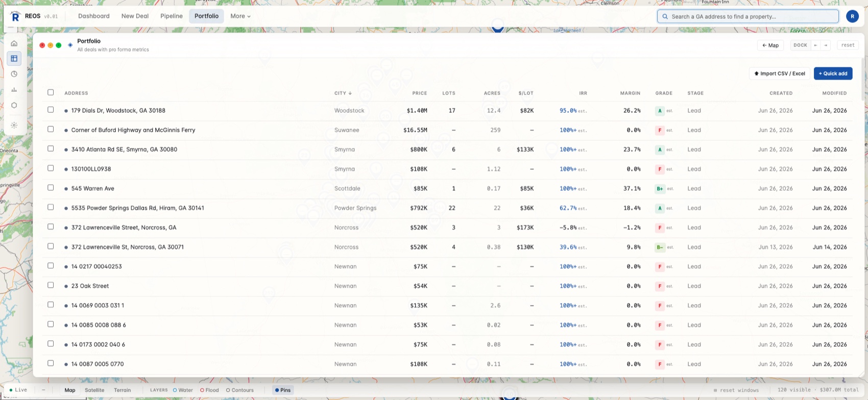
Task: Click the status dot of 179 Dials Dr
Action: click(66, 111)
